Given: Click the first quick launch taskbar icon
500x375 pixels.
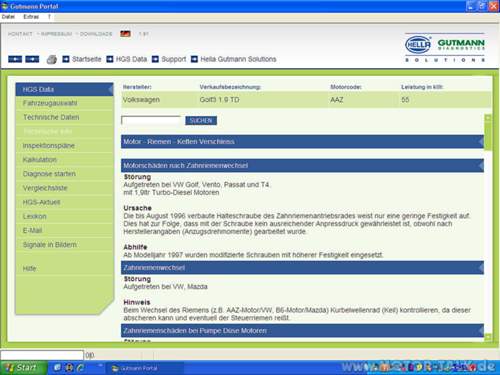Looking at the screenshot, I should coord(57,368).
